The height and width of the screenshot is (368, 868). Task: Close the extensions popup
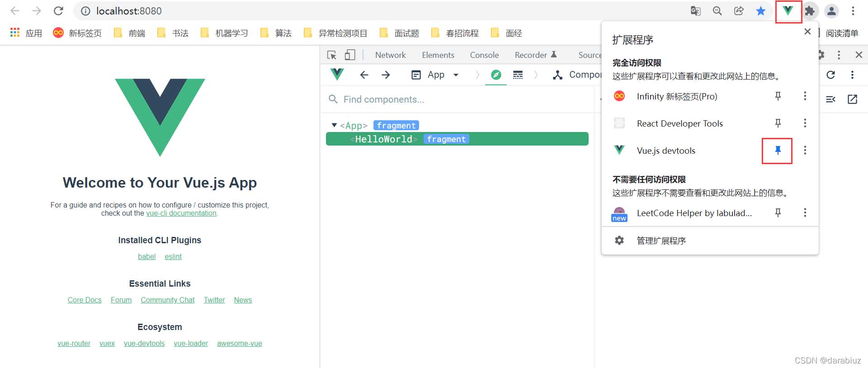pos(807,32)
